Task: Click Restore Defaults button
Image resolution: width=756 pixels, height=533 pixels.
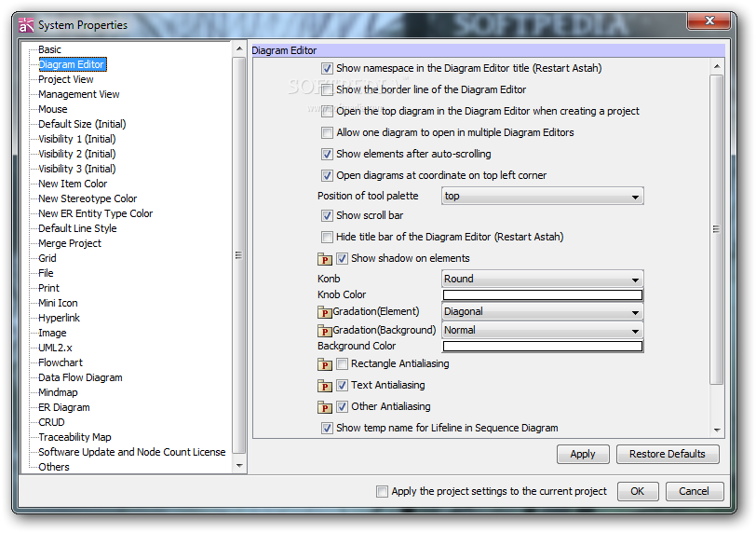Action: (668, 455)
